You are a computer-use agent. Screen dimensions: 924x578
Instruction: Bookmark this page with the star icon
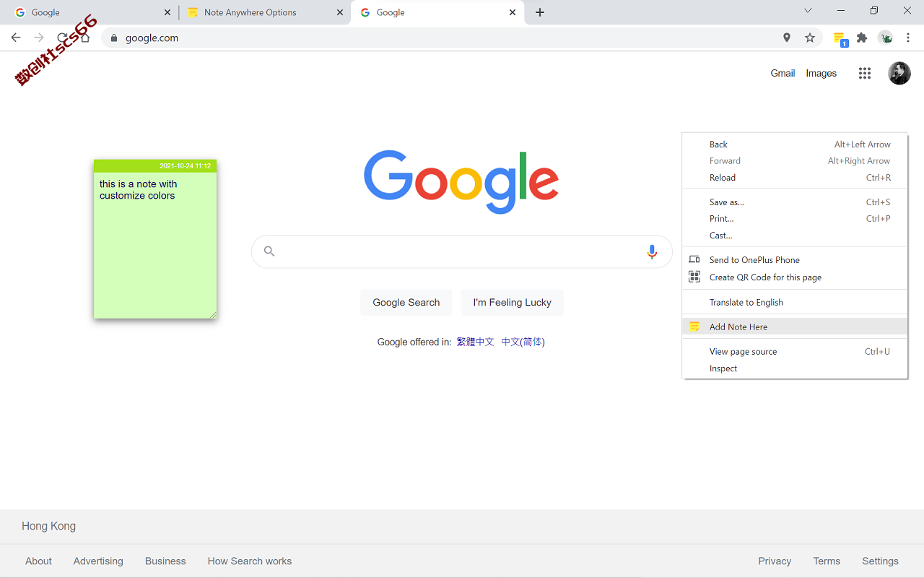pyautogui.click(x=810, y=38)
